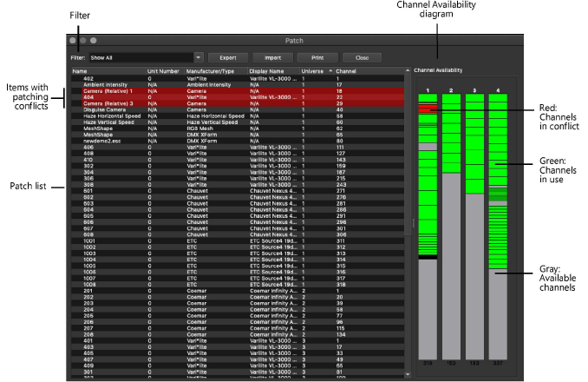Click the universe 3 channel availability bar
Screen dimensions: 588x382
point(474,227)
